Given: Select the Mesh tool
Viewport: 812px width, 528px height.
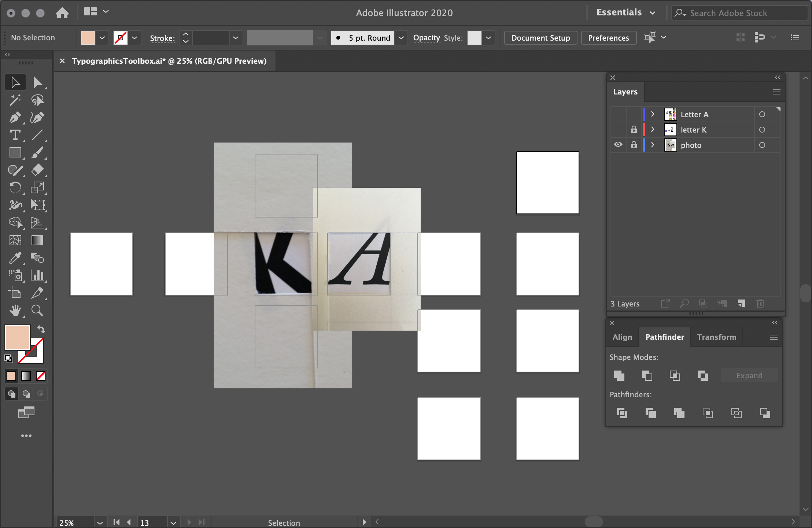Looking at the screenshot, I should pyautogui.click(x=15, y=240).
